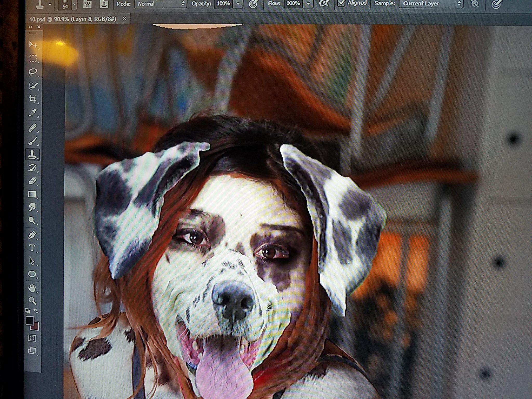532x399 pixels.
Task: Select the Quick Selection tool
Action: click(33, 85)
